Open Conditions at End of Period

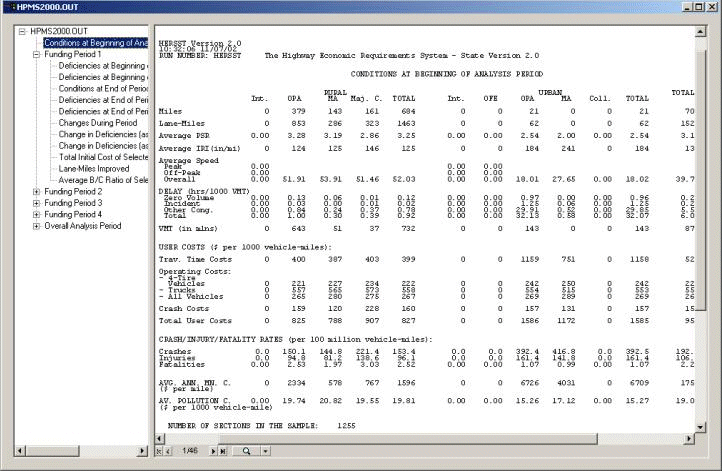click(103, 88)
